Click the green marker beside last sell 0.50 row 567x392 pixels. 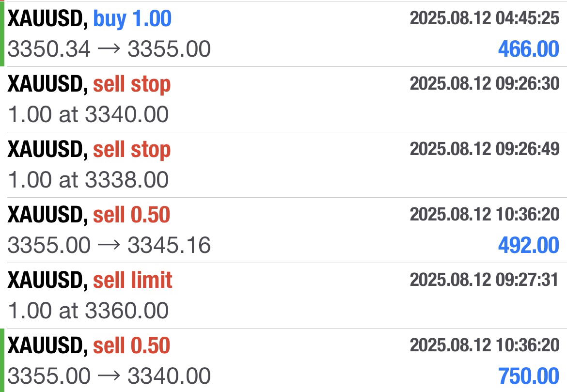(x=2, y=360)
